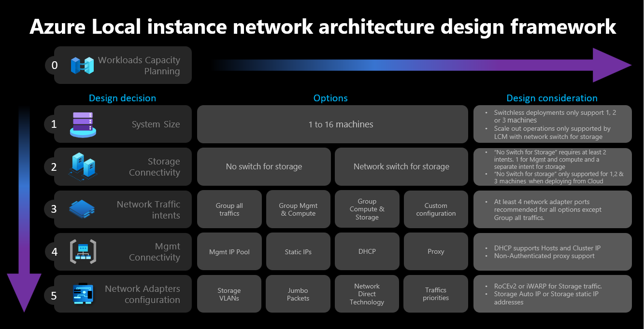Click the Switchless deployments consideration text

[555, 116]
